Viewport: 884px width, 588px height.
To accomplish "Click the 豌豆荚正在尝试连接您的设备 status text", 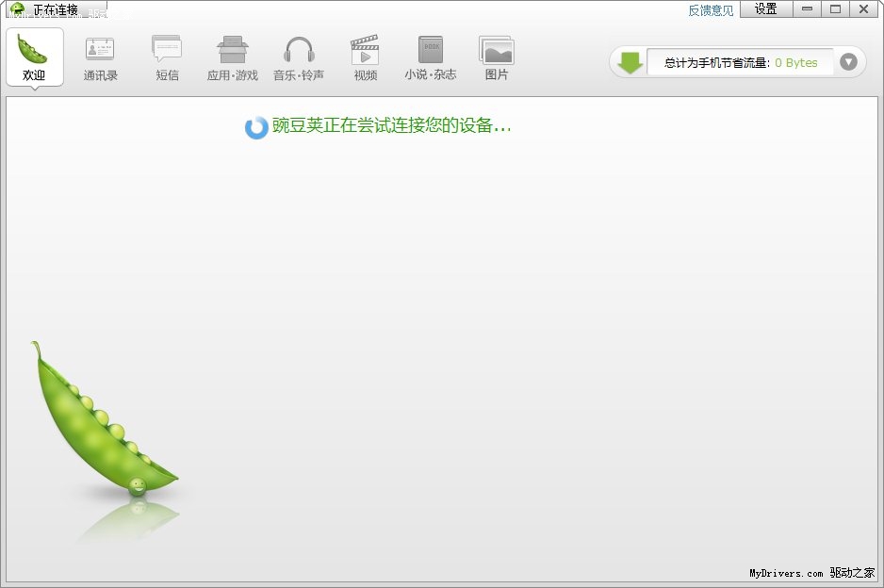I will 391,125.
